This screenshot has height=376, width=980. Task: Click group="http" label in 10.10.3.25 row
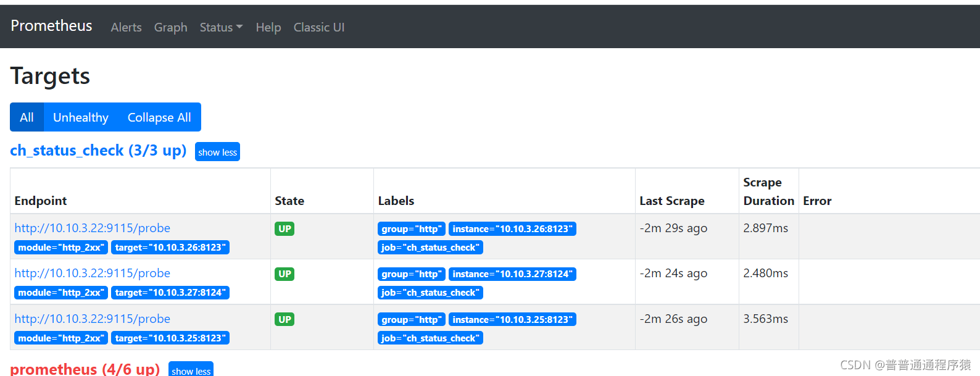(x=412, y=320)
